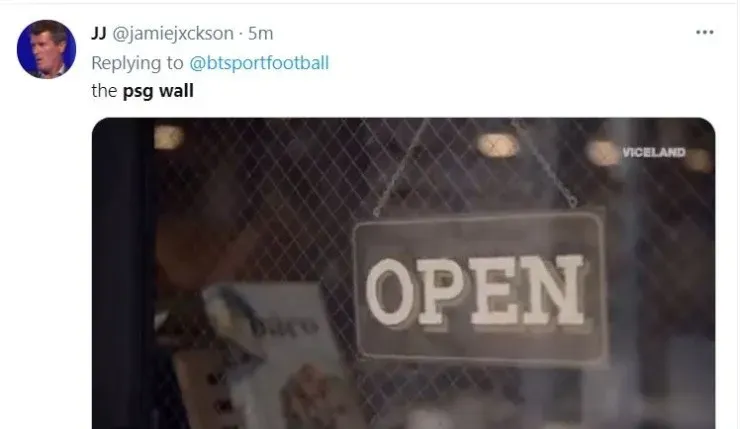Open the embedded media in the tweet
This screenshot has height=429, width=740.
(x=404, y=273)
